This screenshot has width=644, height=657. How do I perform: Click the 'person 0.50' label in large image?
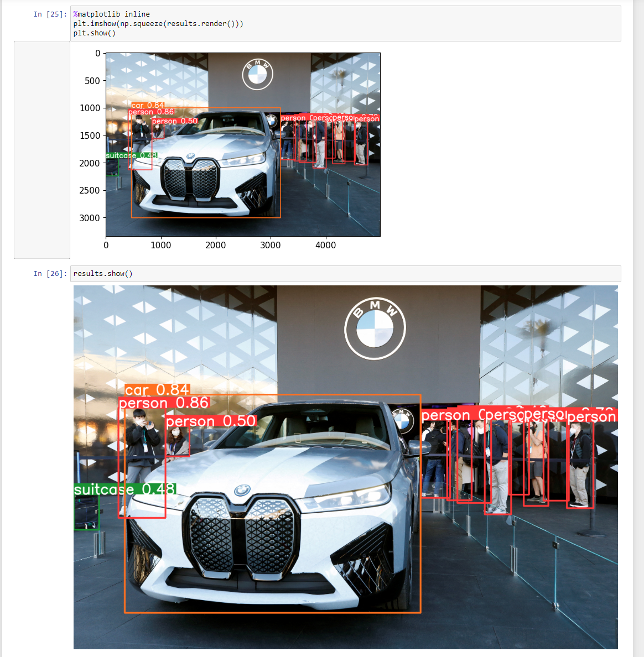coord(211,421)
